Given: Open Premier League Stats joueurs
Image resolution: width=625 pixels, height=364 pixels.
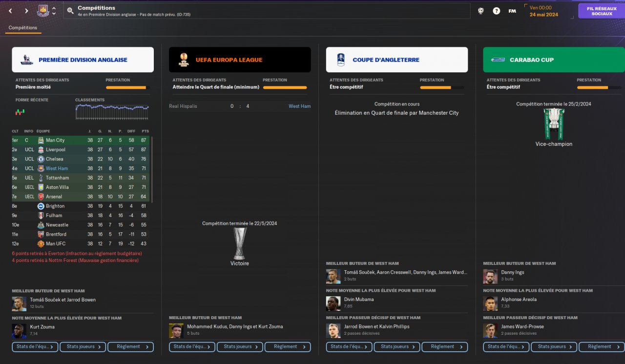Looking at the screenshot, I should 83,347.
